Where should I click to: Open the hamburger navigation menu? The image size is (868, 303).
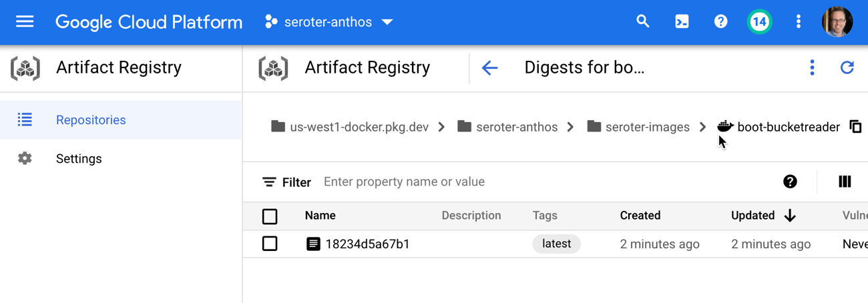click(25, 22)
